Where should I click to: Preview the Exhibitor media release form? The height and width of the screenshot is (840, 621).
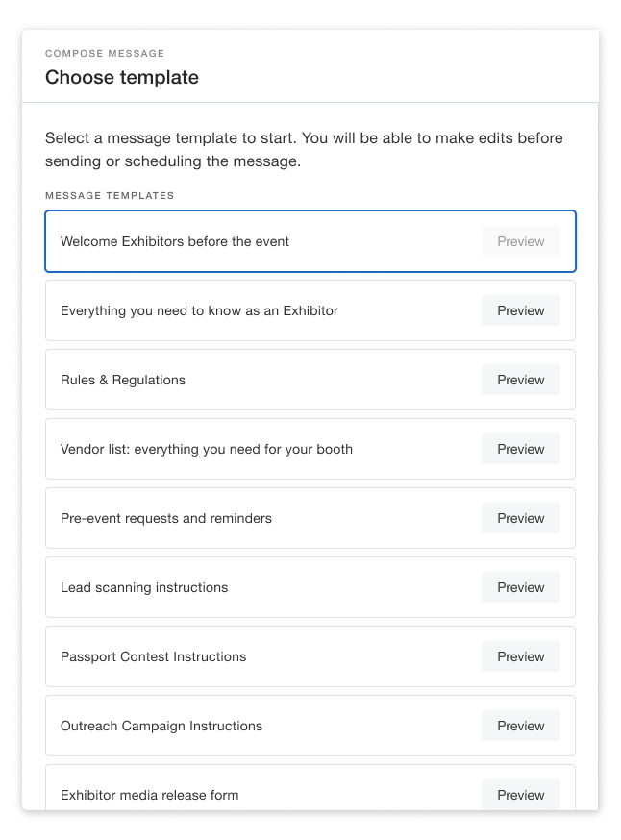[x=520, y=795]
